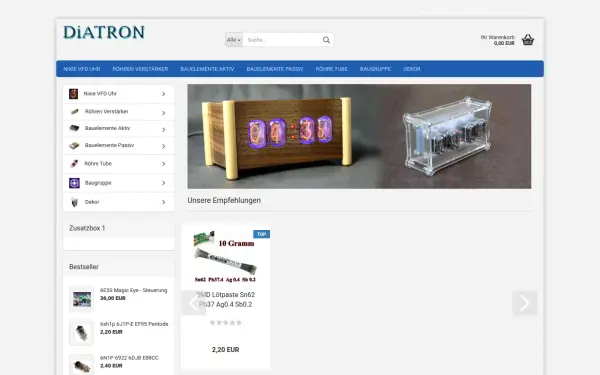The height and width of the screenshot is (375, 600).
Task: Click the 2,40 EUR bestseller price
Action: pos(111,366)
